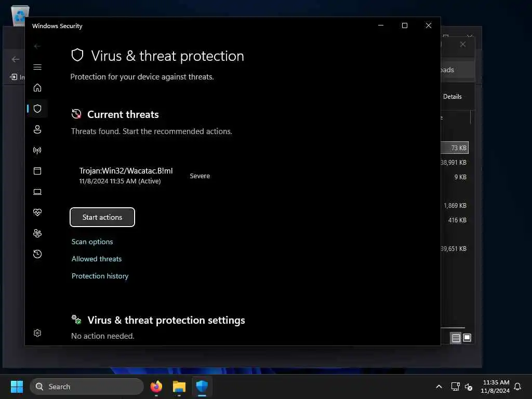Minimize the Windows Security window
Image resolution: width=532 pixels, height=399 pixels.
tap(381, 25)
